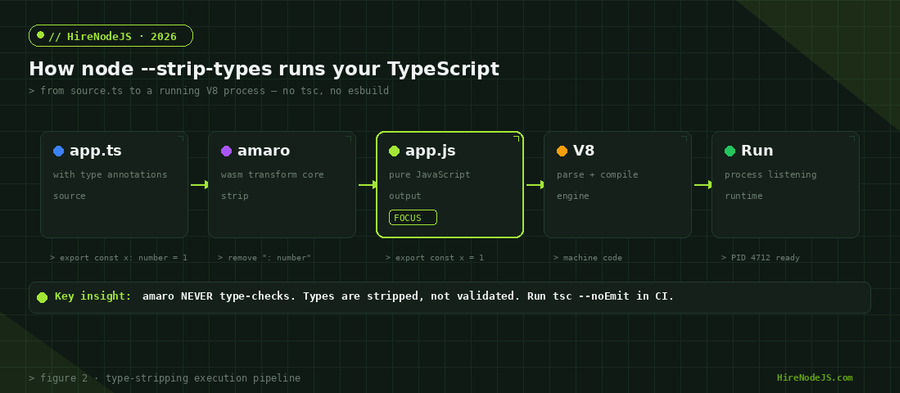Image resolution: width=900 pixels, height=393 pixels.
Task: Click the 'pure JavaScript' text
Action: pyautogui.click(x=429, y=174)
